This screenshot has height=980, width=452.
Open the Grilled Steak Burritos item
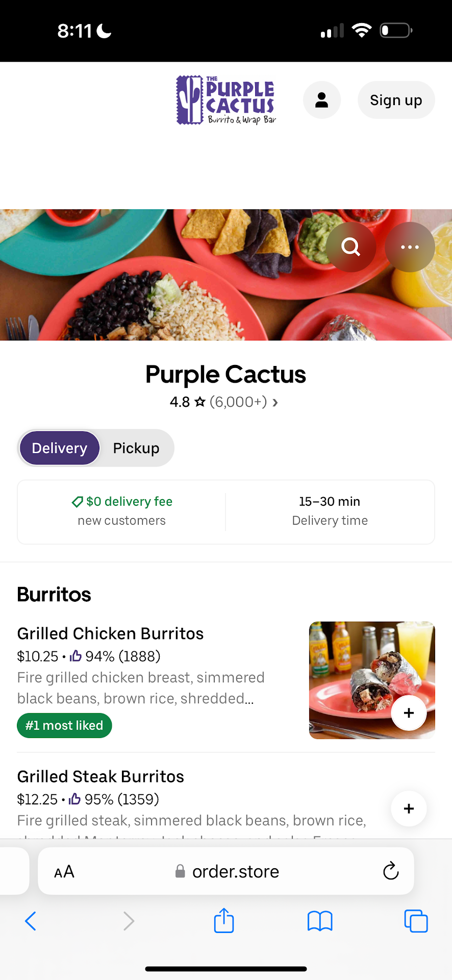[x=101, y=777]
